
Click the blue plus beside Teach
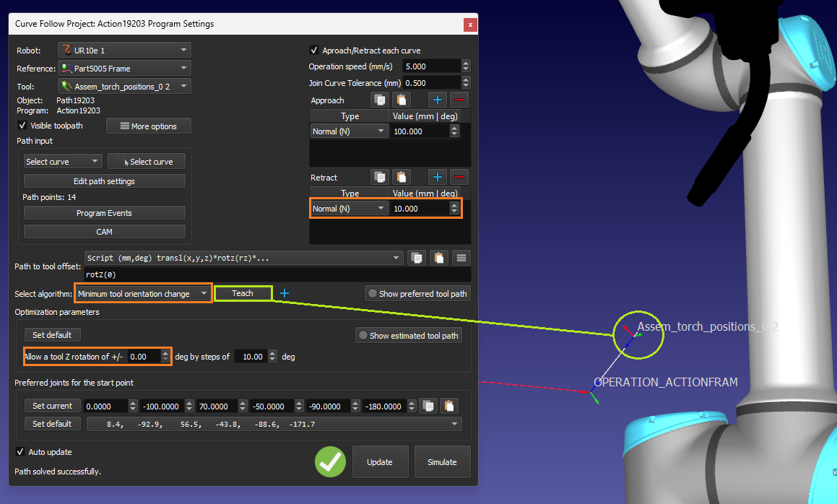[x=285, y=293]
